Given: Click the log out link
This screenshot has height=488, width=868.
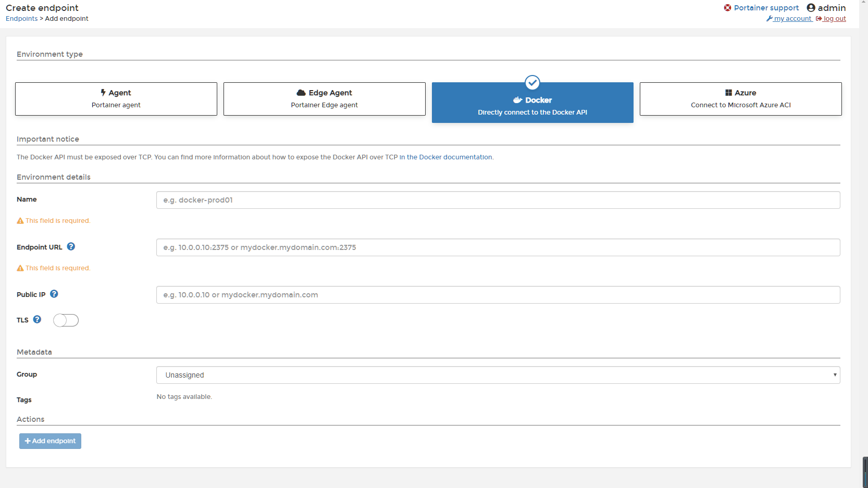Looking at the screenshot, I should [834, 18].
